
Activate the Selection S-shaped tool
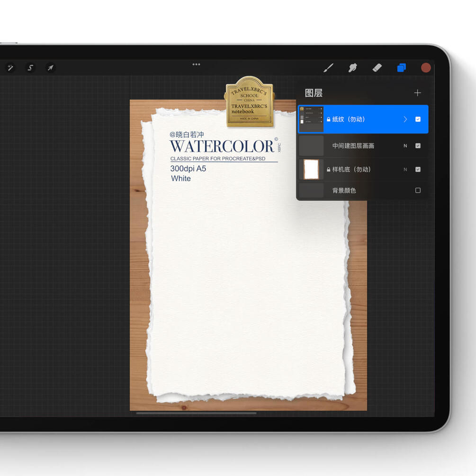[x=30, y=67]
